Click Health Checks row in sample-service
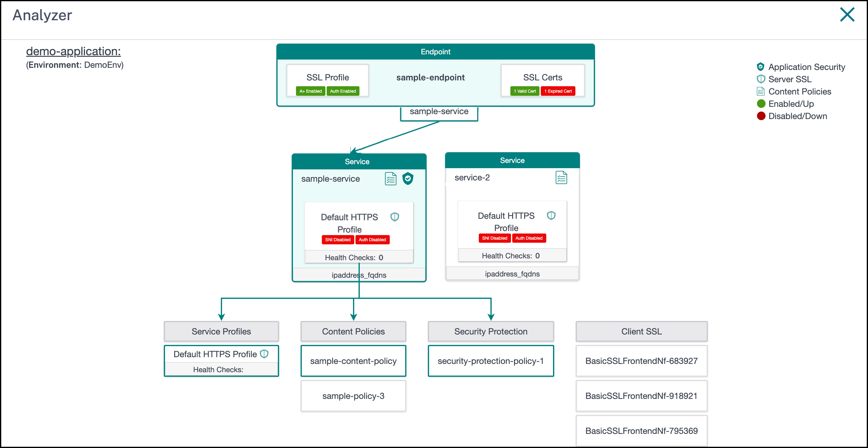The image size is (868, 448). tap(359, 257)
